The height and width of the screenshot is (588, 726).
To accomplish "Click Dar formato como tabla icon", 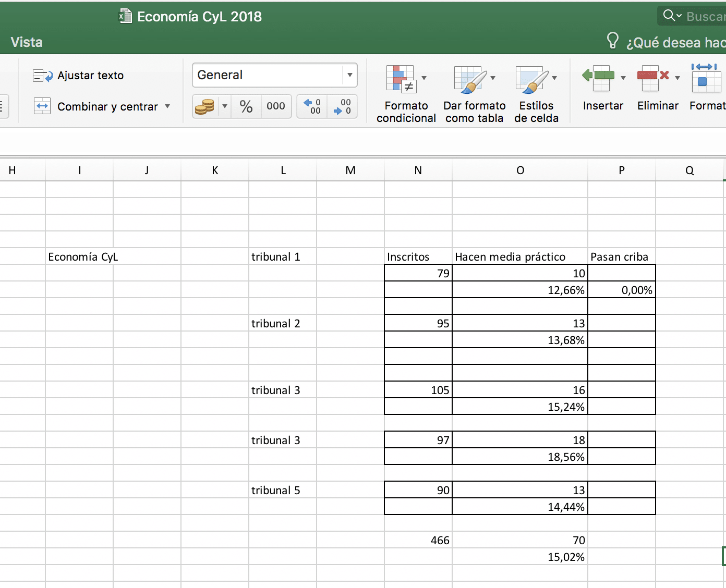I will (x=470, y=79).
